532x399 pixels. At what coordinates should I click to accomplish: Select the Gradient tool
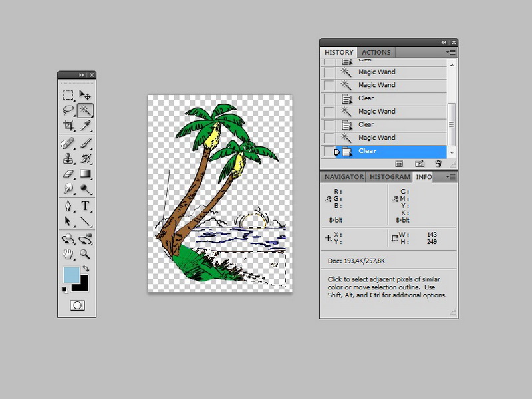click(x=85, y=174)
